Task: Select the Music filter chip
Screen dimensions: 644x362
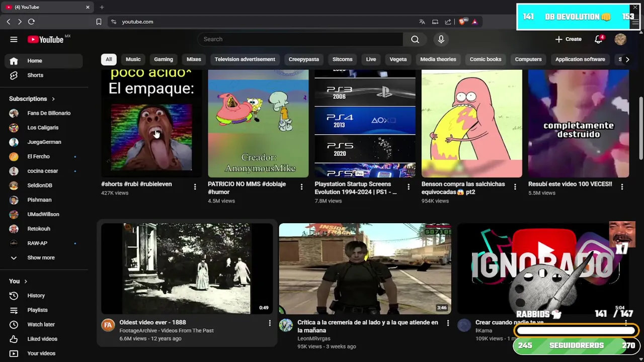Action: (133, 59)
